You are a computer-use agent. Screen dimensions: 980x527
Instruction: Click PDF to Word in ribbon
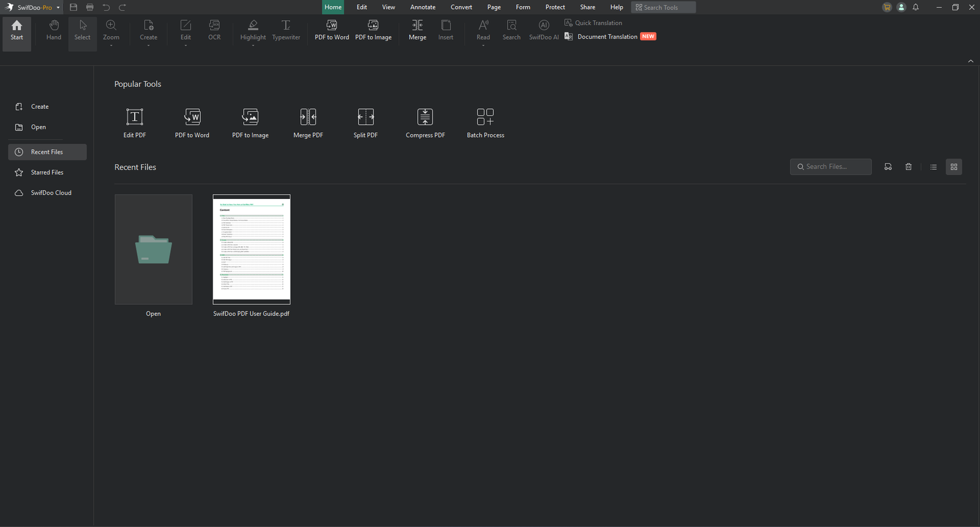tap(332, 30)
